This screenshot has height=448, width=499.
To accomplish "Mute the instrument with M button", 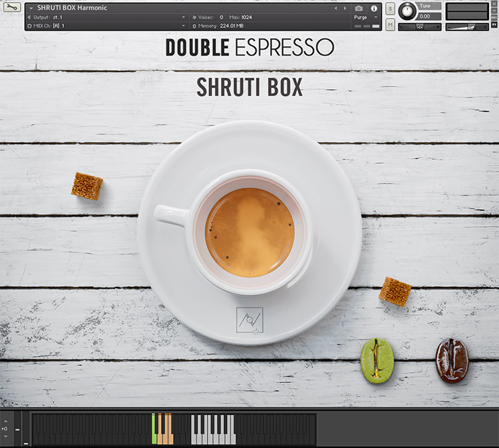I will pyautogui.click(x=390, y=25).
